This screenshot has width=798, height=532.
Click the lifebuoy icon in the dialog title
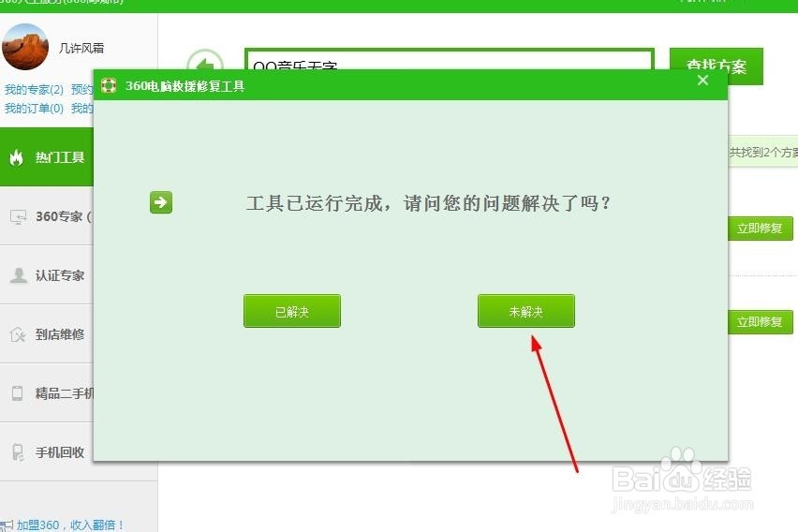click(x=109, y=85)
